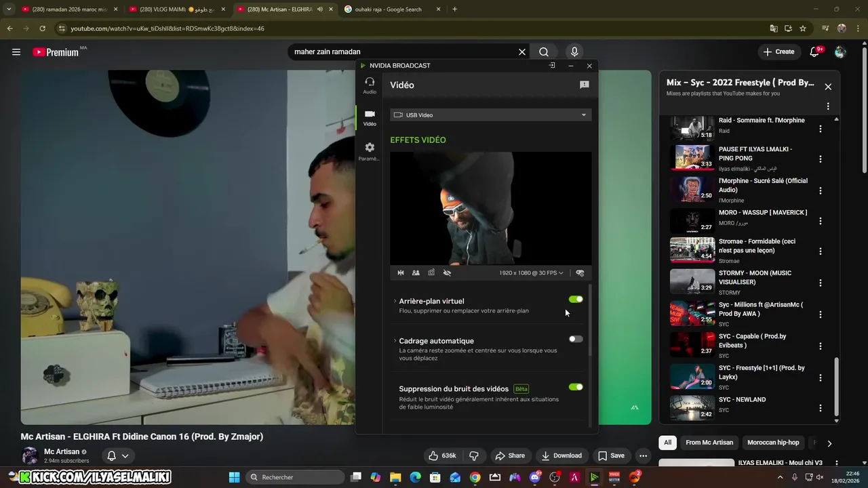Take a camera snapshot under the preview

431,272
